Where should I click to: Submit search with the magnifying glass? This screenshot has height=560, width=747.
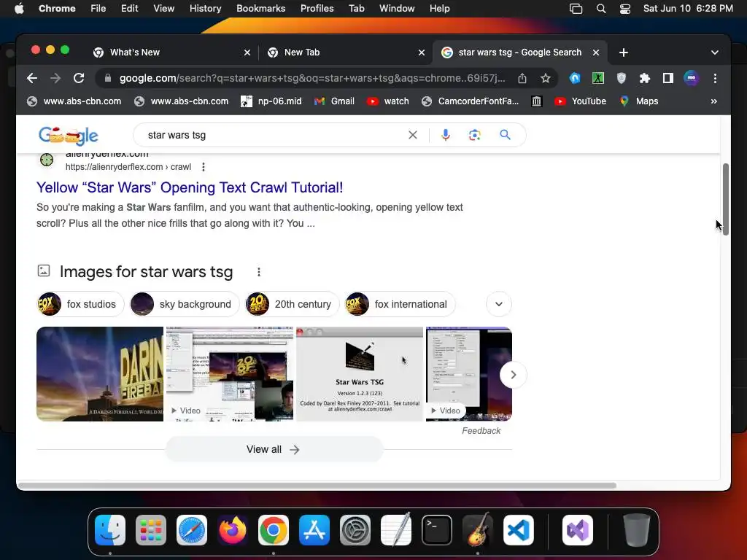tap(505, 135)
